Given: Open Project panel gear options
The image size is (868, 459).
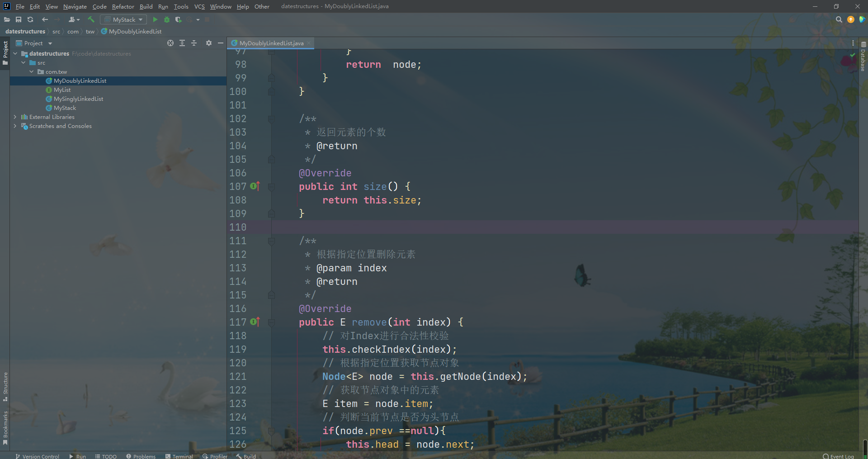Looking at the screenshot, I should click(x=209, y=43).
